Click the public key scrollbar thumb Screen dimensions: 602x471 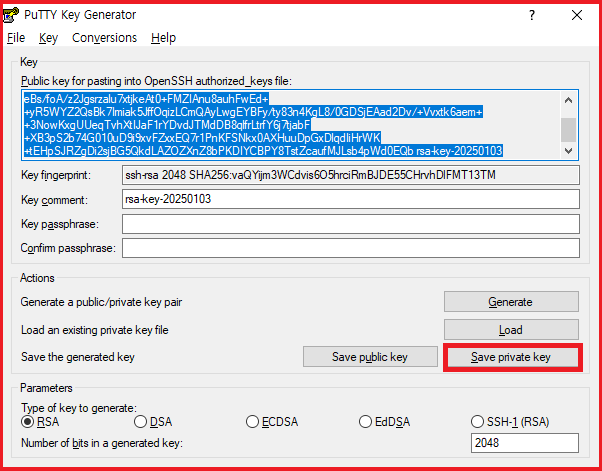click(x=569, y=130)
